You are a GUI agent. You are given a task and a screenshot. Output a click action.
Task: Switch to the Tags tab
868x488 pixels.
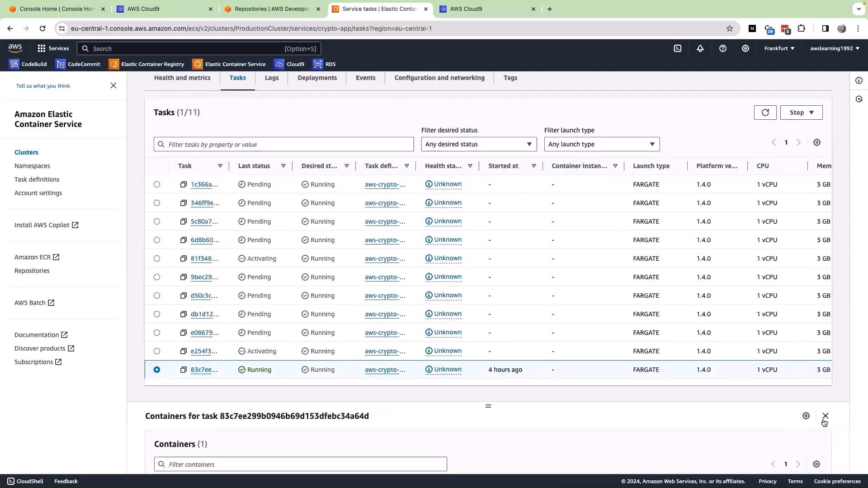(510, 78)
